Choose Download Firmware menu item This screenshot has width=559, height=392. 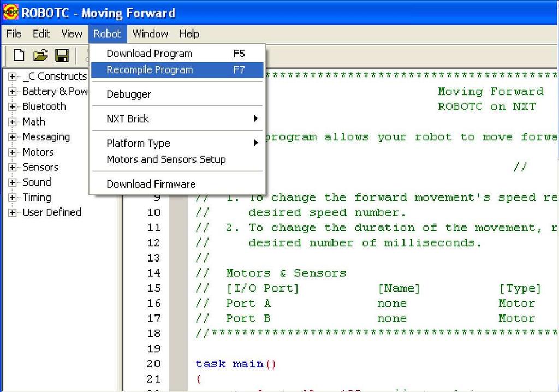(x=177, y=183)
